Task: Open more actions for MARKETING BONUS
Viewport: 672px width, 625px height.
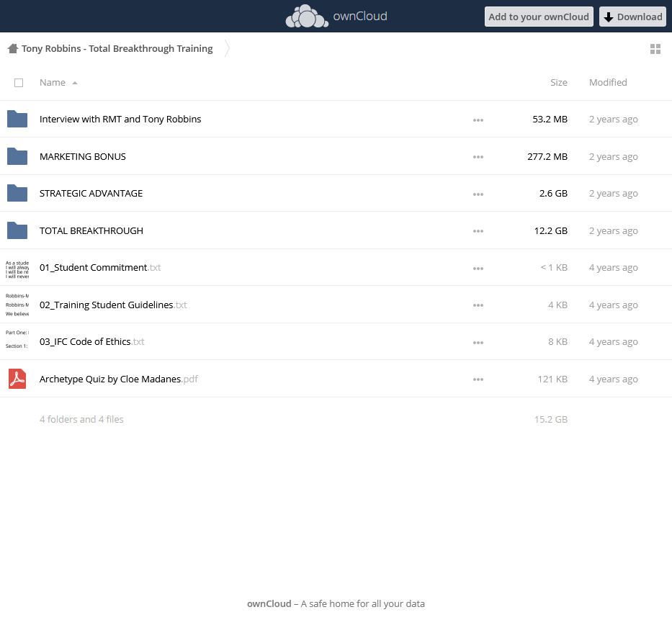Action: point(478,157)
